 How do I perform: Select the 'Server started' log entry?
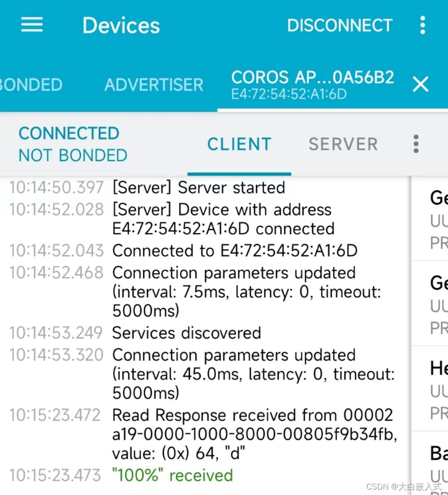pos(199,188)
